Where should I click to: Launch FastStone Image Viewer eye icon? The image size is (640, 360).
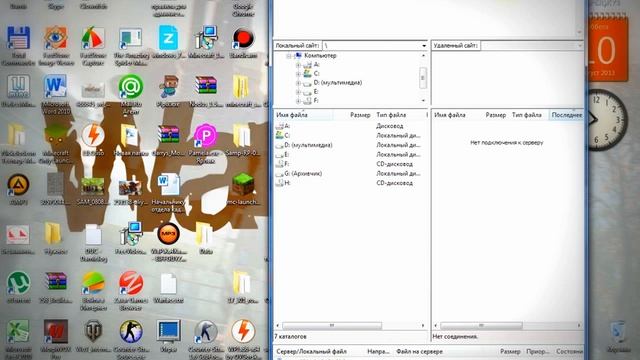point(56,38)
